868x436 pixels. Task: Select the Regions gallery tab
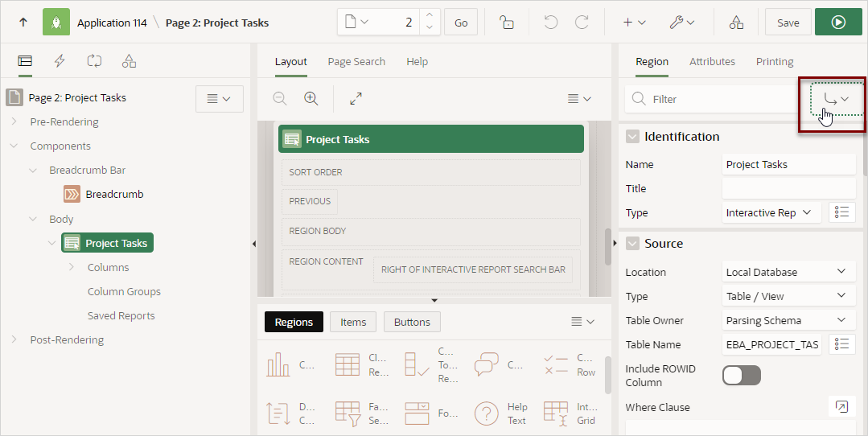click(x=294, y=322)
